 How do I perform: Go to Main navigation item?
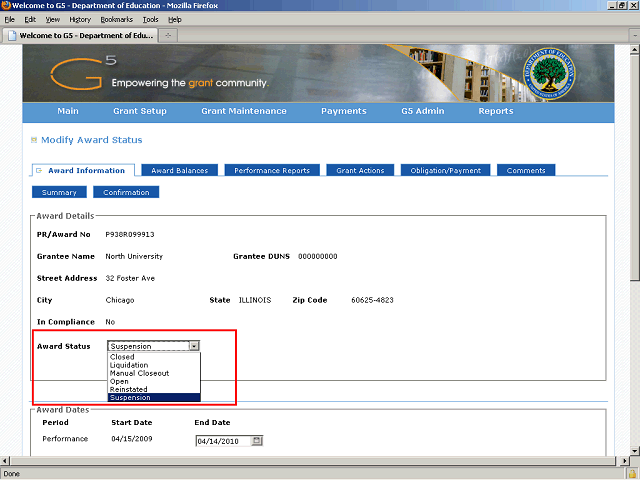(68, 111)
